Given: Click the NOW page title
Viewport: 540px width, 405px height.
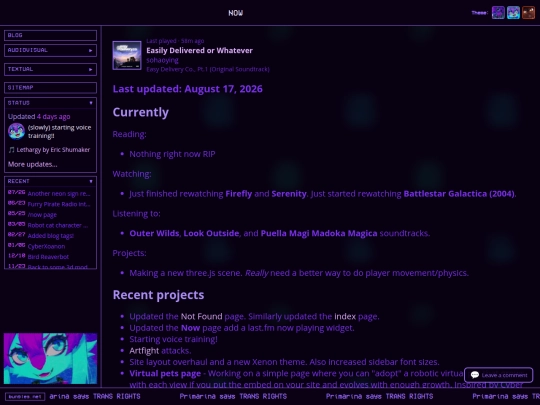Looking at the screenshot, I should click(x=236, y=13).
